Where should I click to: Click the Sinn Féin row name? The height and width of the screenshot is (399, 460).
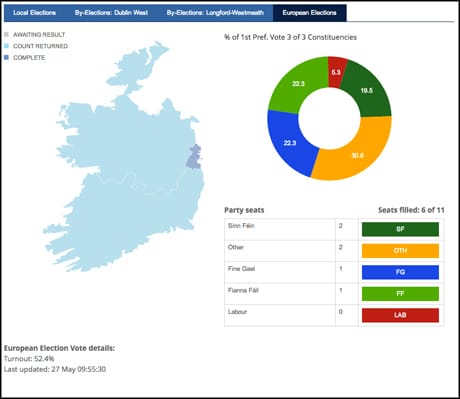[x=241, y=226]
